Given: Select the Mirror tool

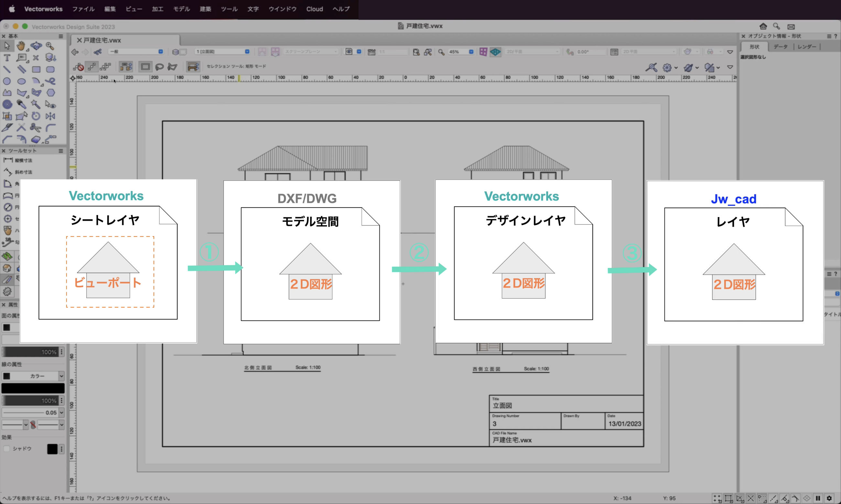Looking at the screenshot, I should coord(50,116).
